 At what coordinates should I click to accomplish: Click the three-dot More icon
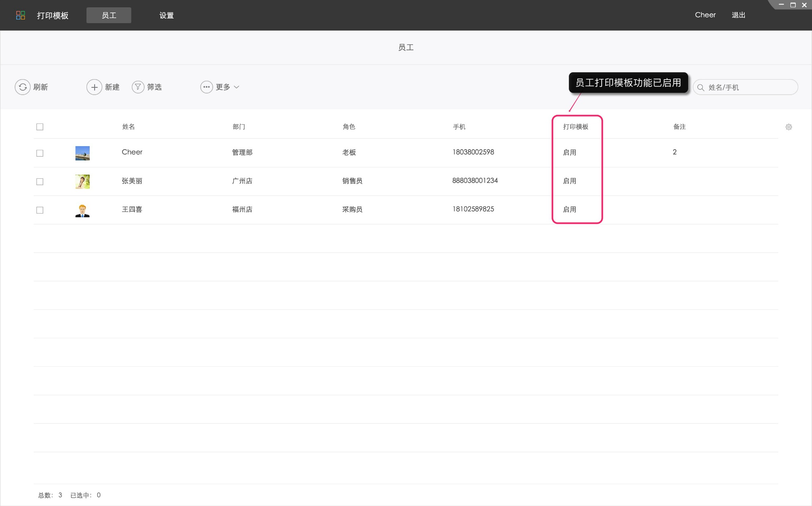click(x=206, y=87)
